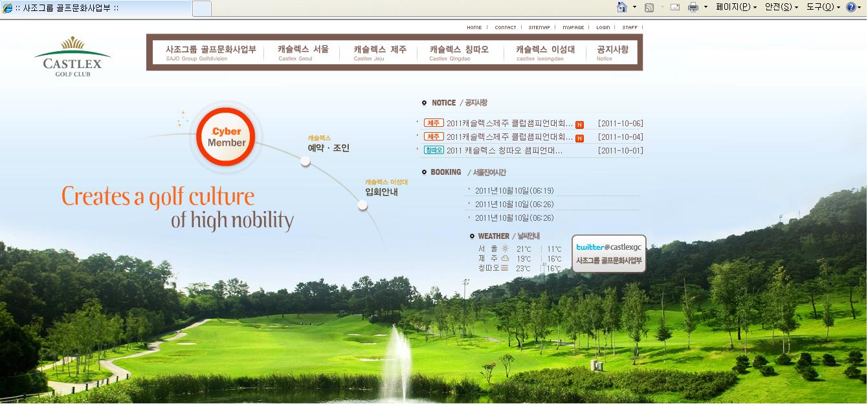
Task: Click the 제주 tag on the 2011-10-06 notice
Action: [x=434, y=123]
